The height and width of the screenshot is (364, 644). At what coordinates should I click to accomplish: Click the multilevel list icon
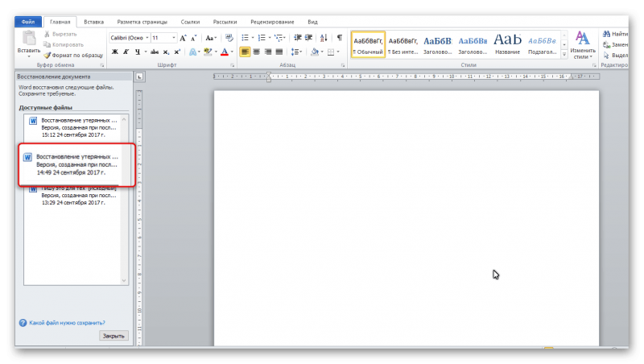coord(279,38)
